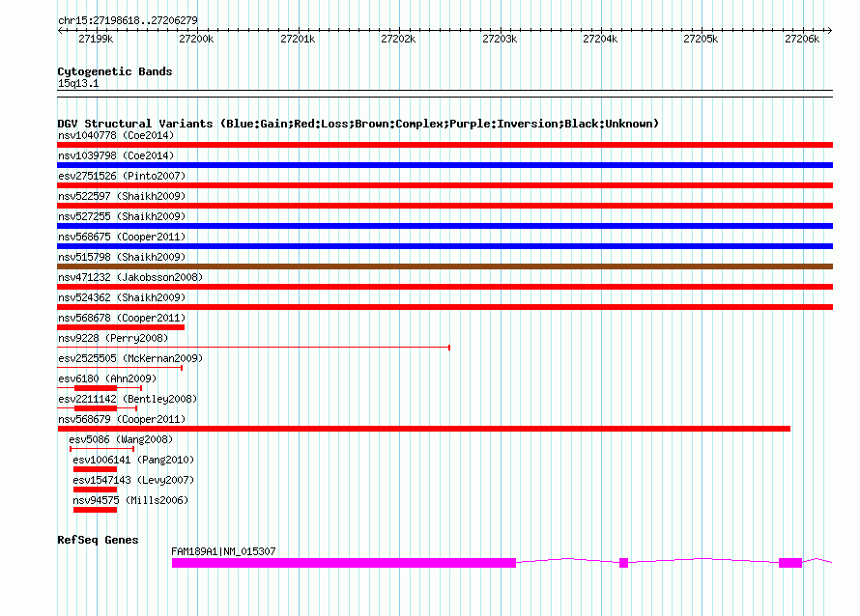
Task: Select the brown complex bar under nsv515798
Action: coord(444,266)
